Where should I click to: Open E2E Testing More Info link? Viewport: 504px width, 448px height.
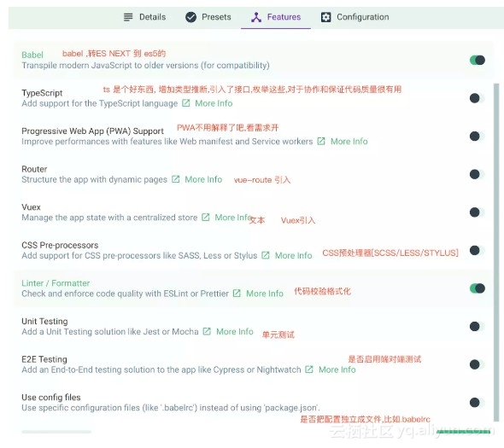pyautogui.click(x=337, y=369)
